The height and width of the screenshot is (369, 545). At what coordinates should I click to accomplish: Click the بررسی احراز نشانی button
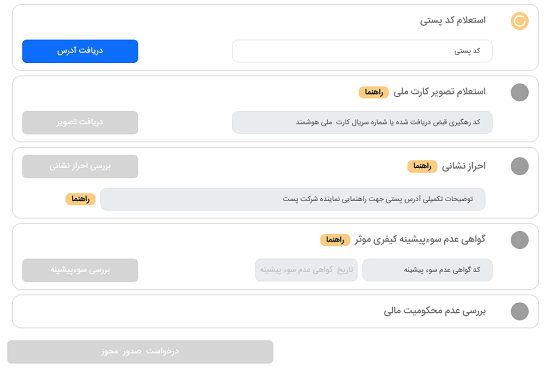point(80,166)
